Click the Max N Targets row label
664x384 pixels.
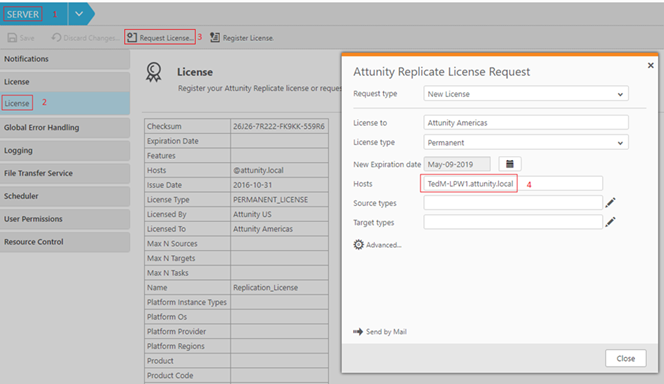point(171,258)
